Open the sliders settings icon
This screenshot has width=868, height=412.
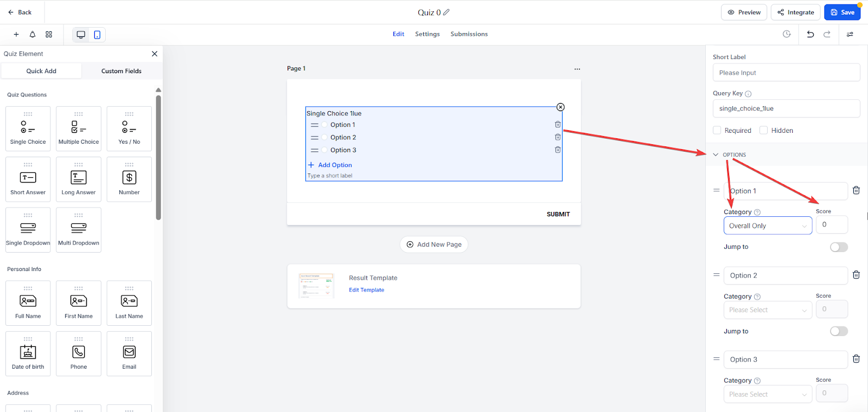pos(850,34)
